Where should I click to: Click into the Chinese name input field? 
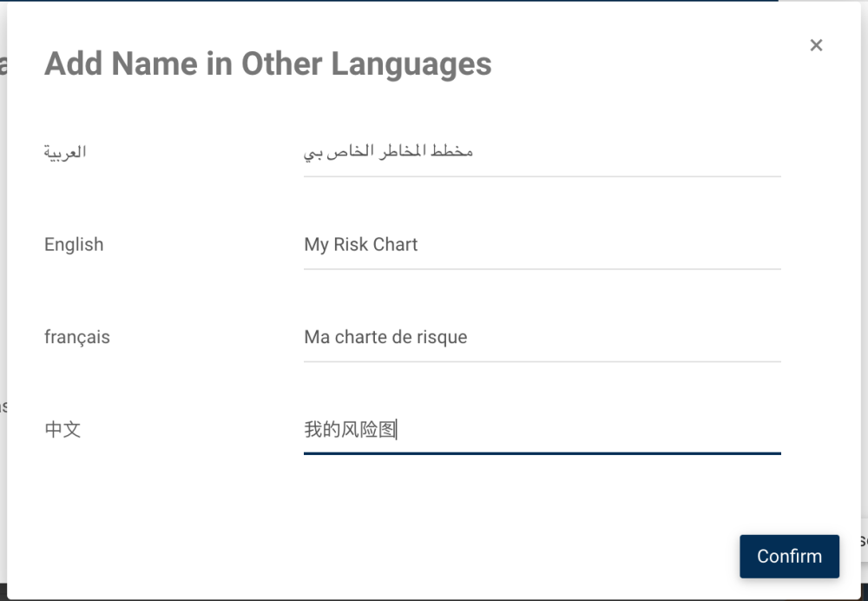(x=542, y=429)
